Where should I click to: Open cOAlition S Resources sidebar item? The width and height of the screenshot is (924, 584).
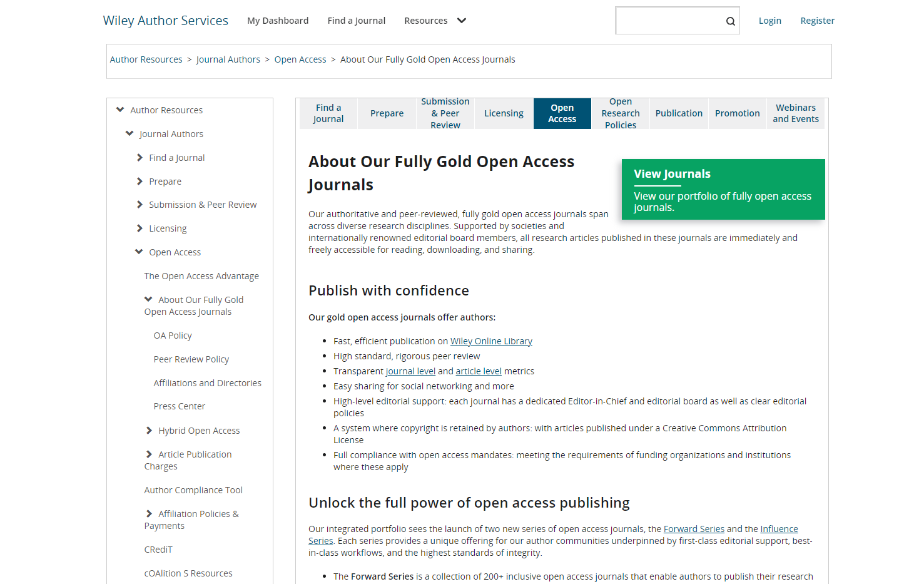188,573
